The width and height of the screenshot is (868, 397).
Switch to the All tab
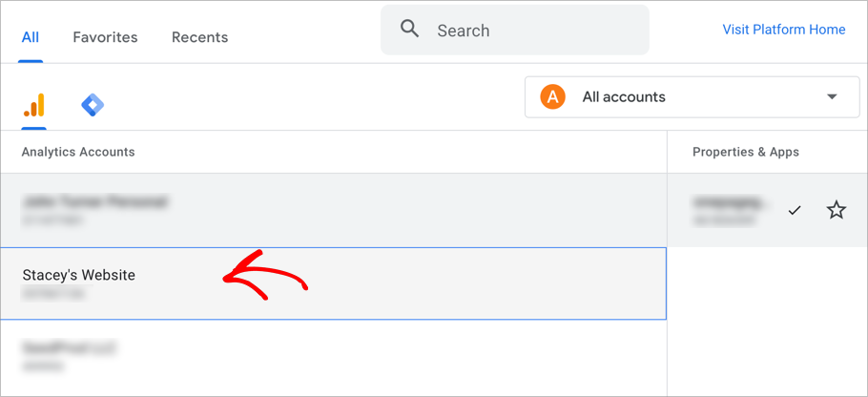click(x=31, y=37)
